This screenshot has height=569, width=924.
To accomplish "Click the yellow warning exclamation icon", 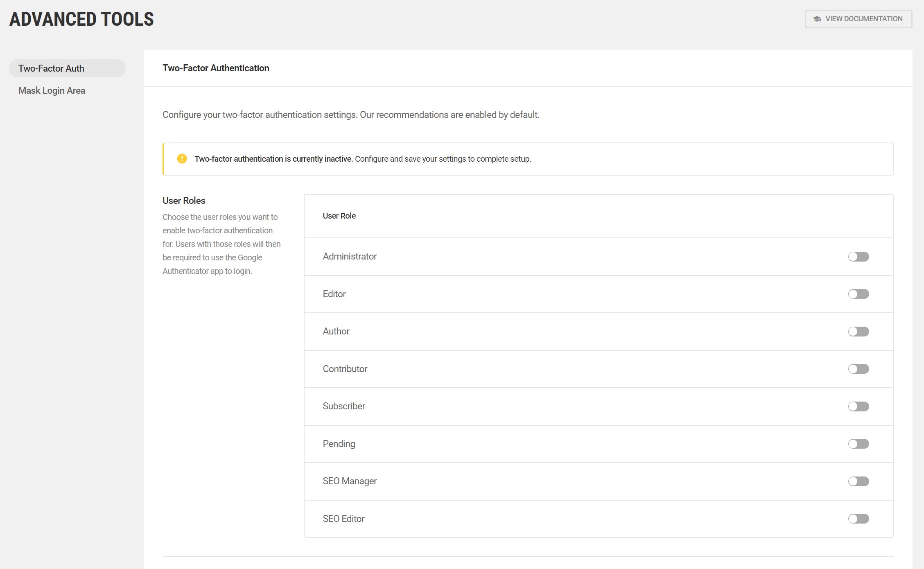I will click(182, 159).
